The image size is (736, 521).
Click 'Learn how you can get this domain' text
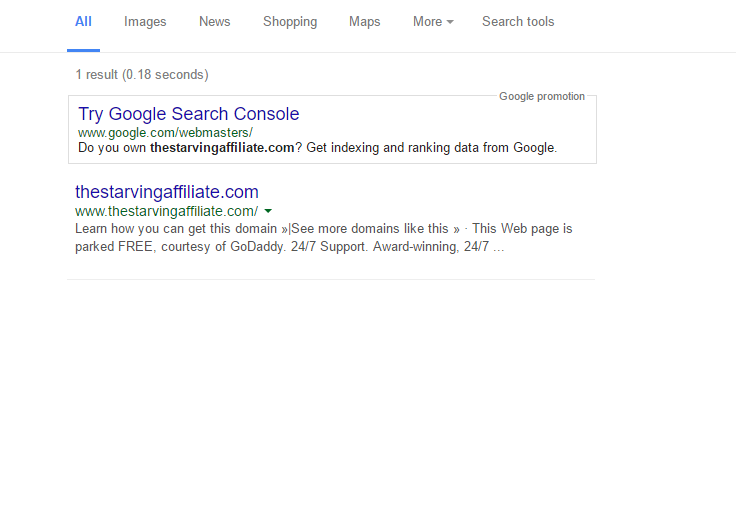(x=178, y=228)
